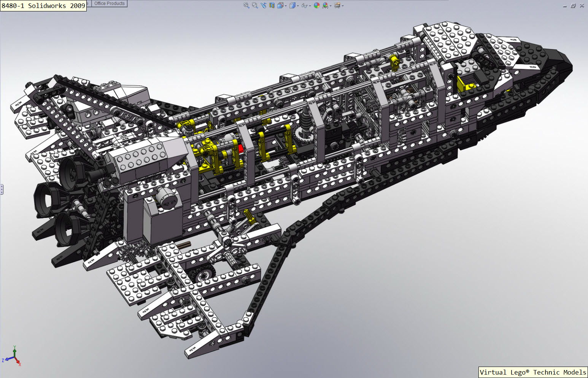The height and width of the screenshot is (378, 588).
Task: Click the View Orientation cube icon
Action: tap(280, 5)
